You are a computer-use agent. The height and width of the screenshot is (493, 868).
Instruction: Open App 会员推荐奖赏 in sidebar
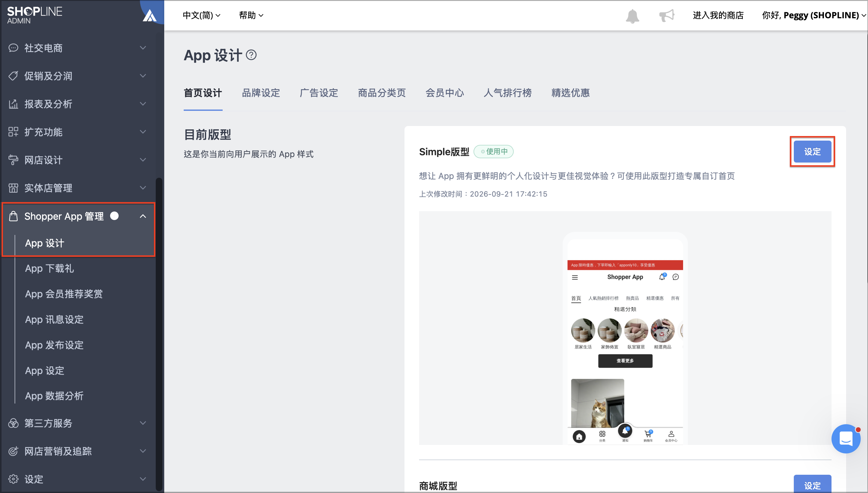click(64, 294)
